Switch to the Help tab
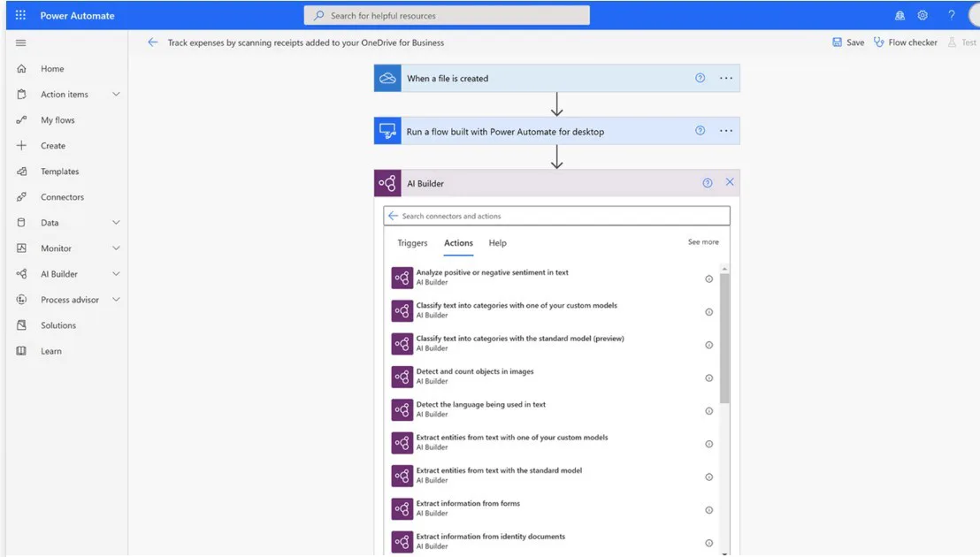The width and height of the screenshot is (980, 557). coord(497,243)
